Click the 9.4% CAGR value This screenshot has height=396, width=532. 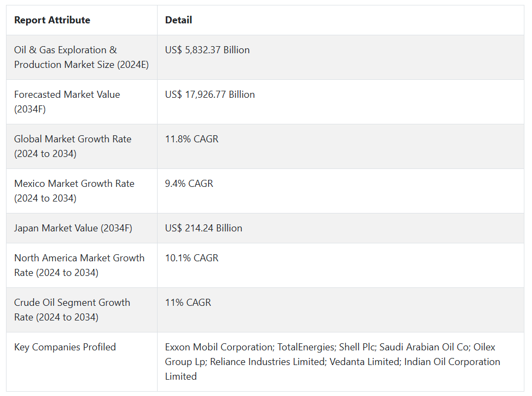[189, 184]
